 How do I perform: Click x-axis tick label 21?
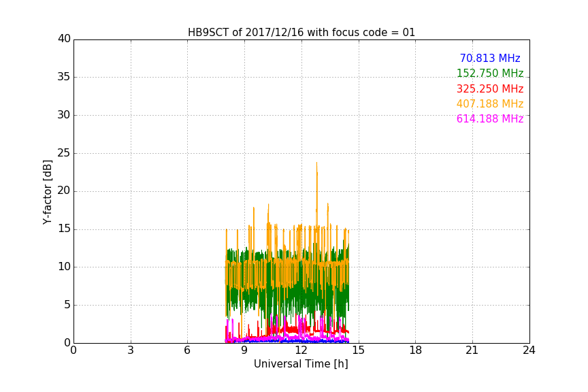(472, 350)
